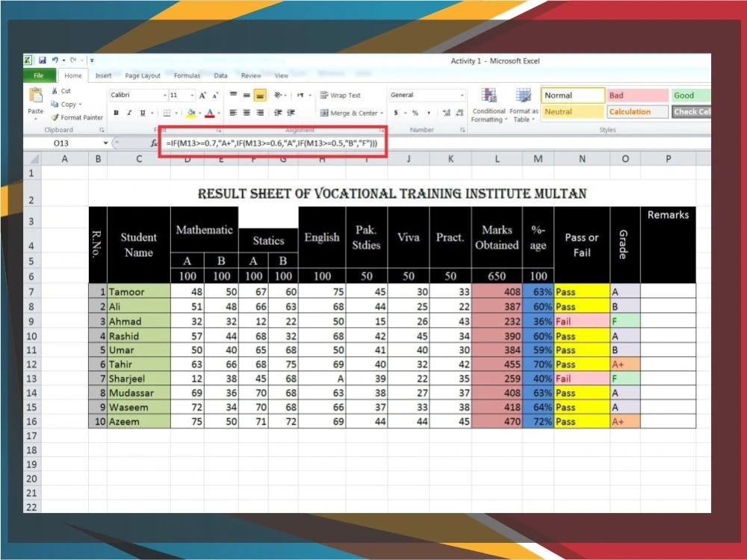Click Orientation text rotation icon
Viewport: 747px width, 560px height.
[278, 95]
